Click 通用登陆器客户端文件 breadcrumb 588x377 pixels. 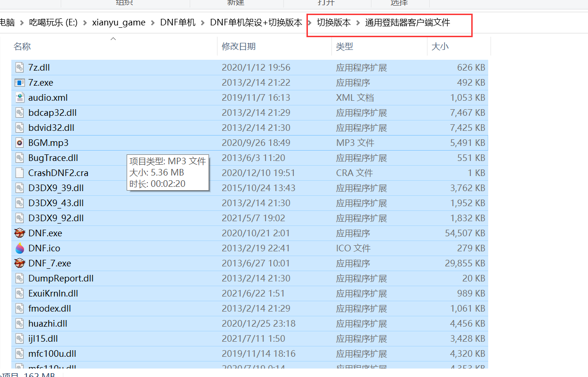pos(408,23)
